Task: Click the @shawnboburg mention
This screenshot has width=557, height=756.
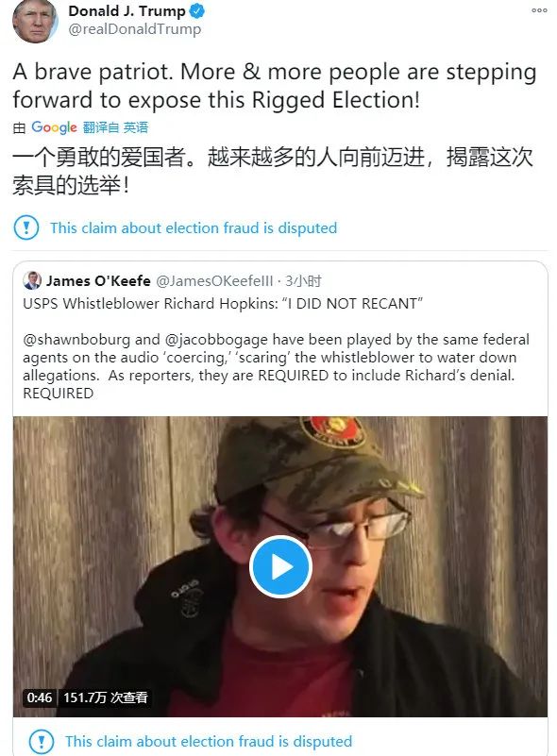Action: (x=76, y=340)
